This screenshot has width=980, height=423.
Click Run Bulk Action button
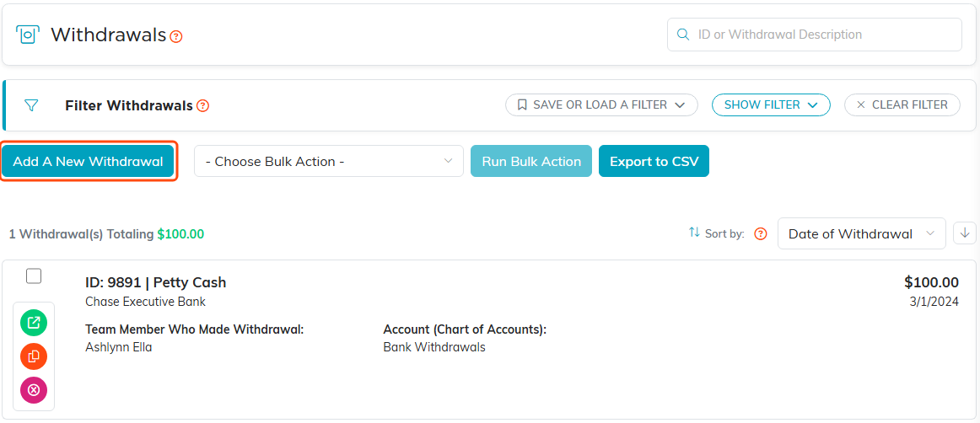click(x=531, y=161)
